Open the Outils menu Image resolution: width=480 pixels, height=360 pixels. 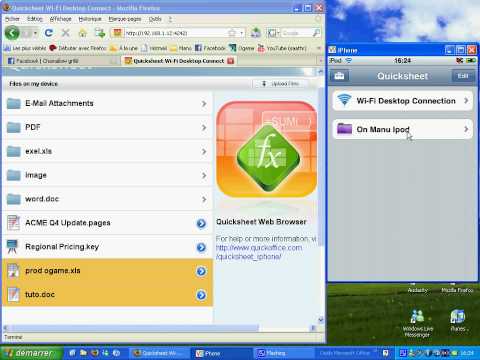click(155, 19)
